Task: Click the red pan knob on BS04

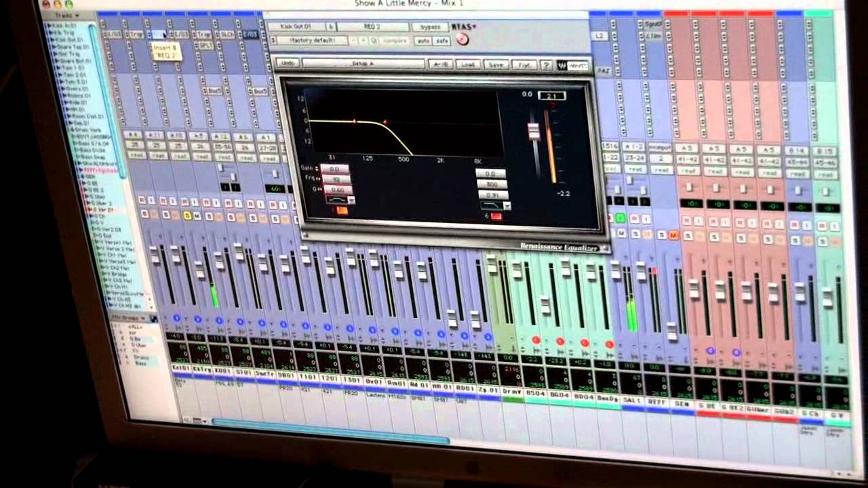Action: pyautogui.click(x=536, y=340)
